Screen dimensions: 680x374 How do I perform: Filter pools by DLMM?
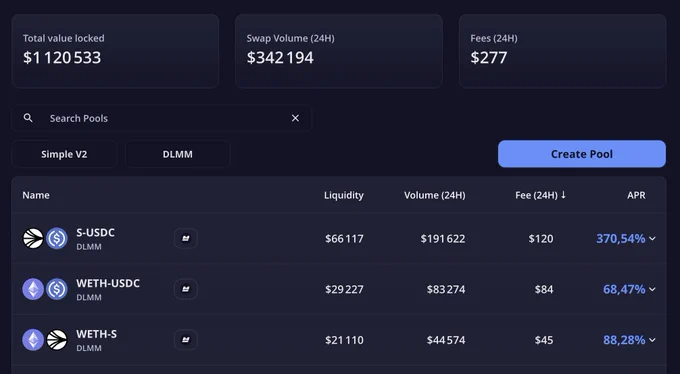(178, 154)
